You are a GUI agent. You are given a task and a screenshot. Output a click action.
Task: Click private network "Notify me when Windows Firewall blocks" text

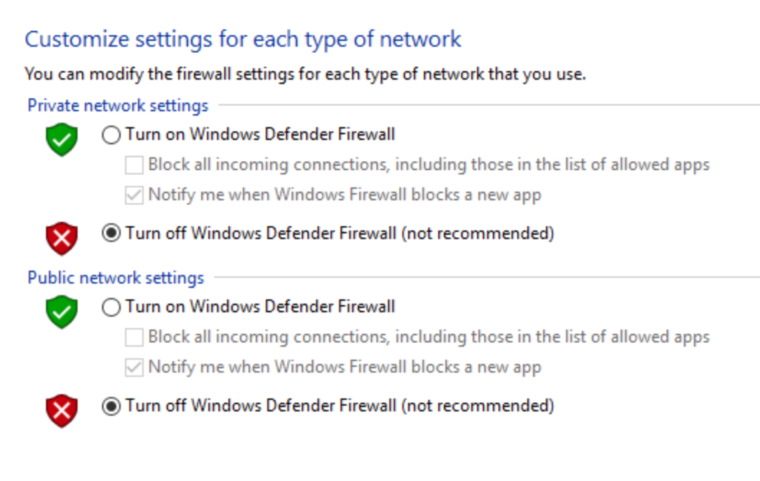tap(344, 195)
